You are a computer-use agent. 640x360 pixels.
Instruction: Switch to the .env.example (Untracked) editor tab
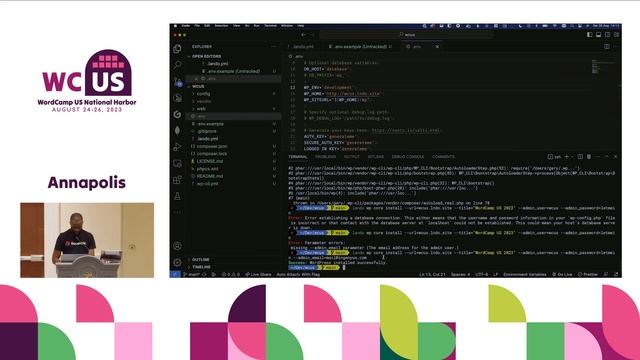[360, 47]
